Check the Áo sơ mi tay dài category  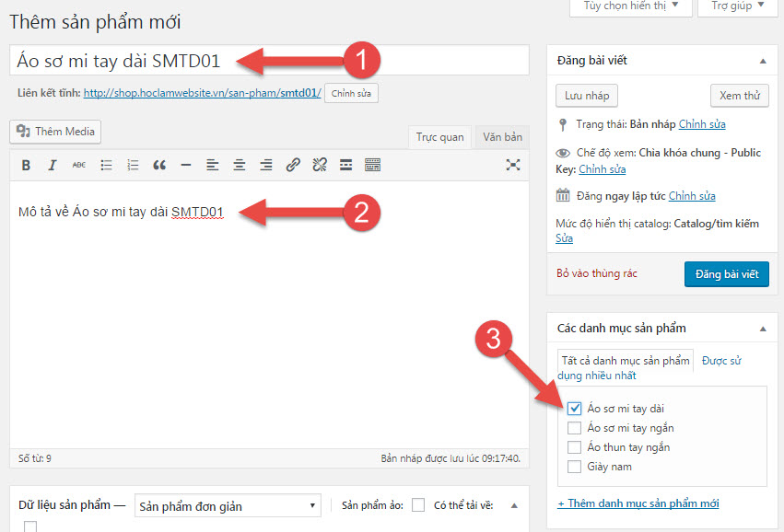575,409
